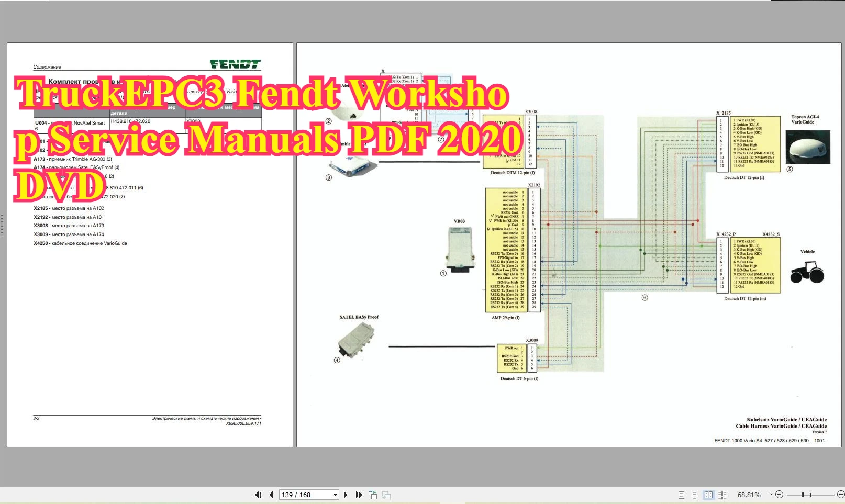Screen dimensions: 845x504
Task: Click document code 'X990.005.559.171'
Action: coord(243,423)
